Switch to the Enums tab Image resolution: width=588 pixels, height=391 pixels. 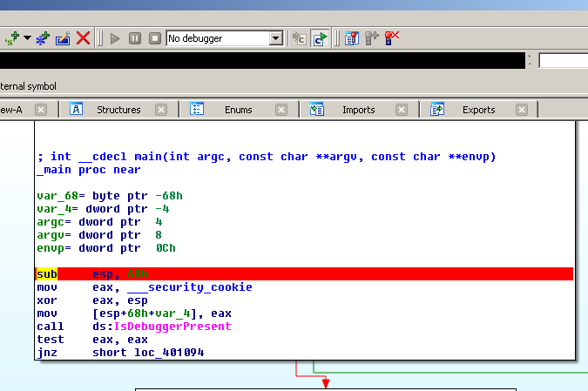(x=238, y=110)
